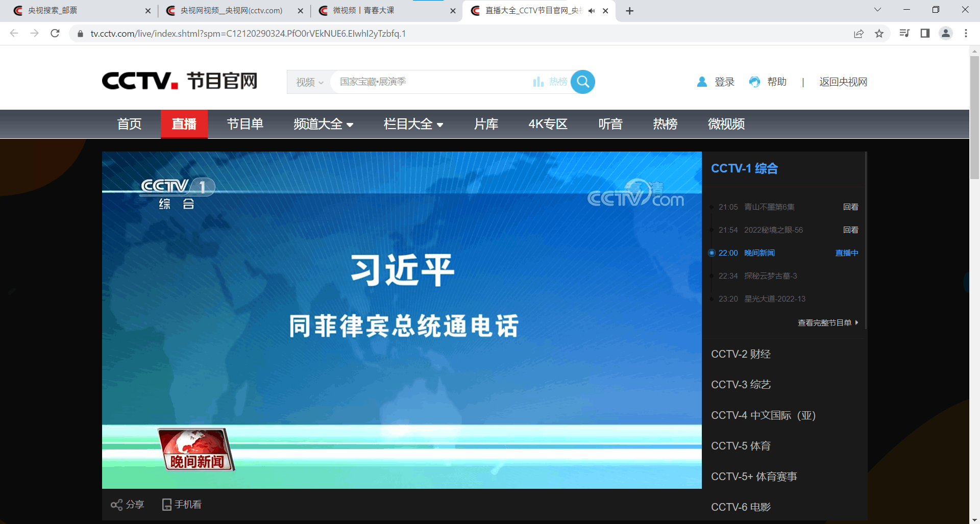Click the share page icon in address bar

(859, 33)
